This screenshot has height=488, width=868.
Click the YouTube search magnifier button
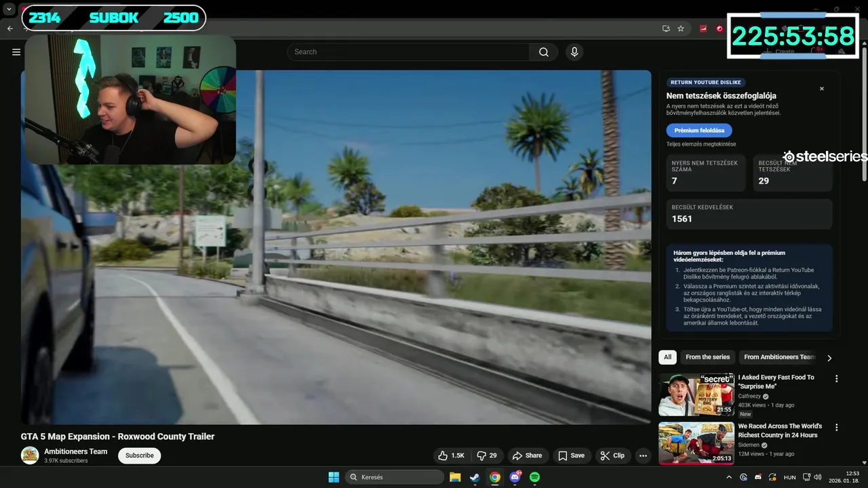click(x=544, y=52)
